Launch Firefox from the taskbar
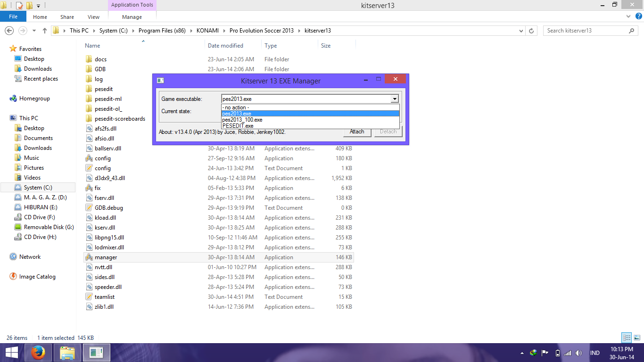Viewport: 644px width, 362px height. (x=38, y=353)
